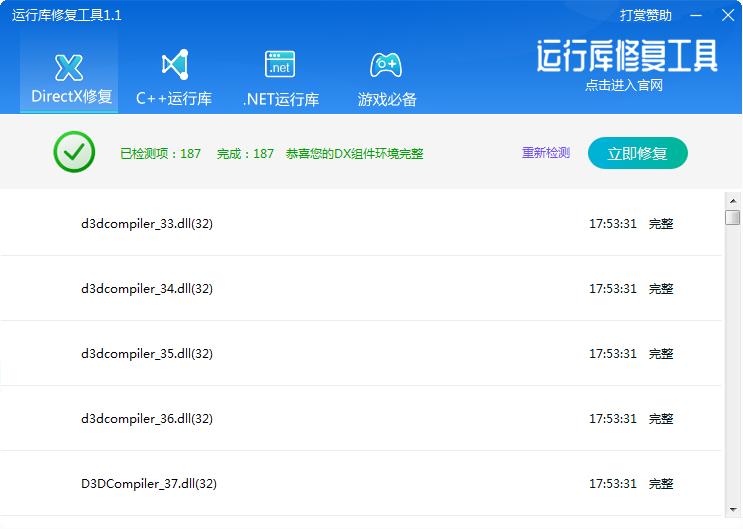Image resolution: width=743 pixels, height=529 pixels.
Task: Click the 重新检测 link
Action: point(546,153)
